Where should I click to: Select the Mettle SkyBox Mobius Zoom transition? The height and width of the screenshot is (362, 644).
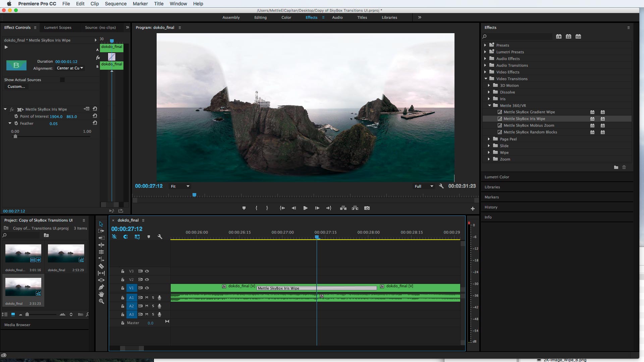point(529,125)
